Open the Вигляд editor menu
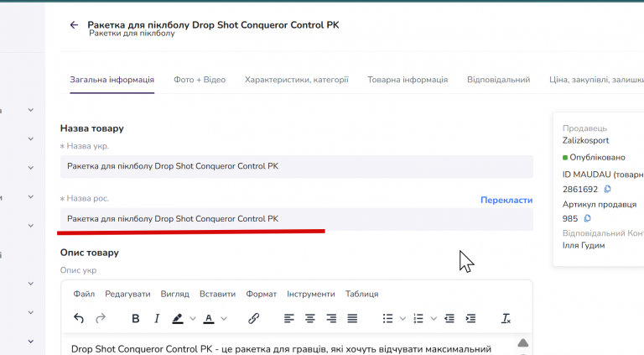644x355 pixels. tap(175, 295)
